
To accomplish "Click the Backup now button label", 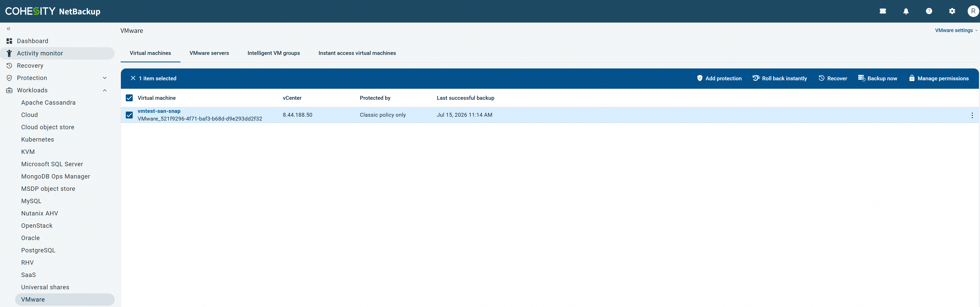I will pos(882,78).
